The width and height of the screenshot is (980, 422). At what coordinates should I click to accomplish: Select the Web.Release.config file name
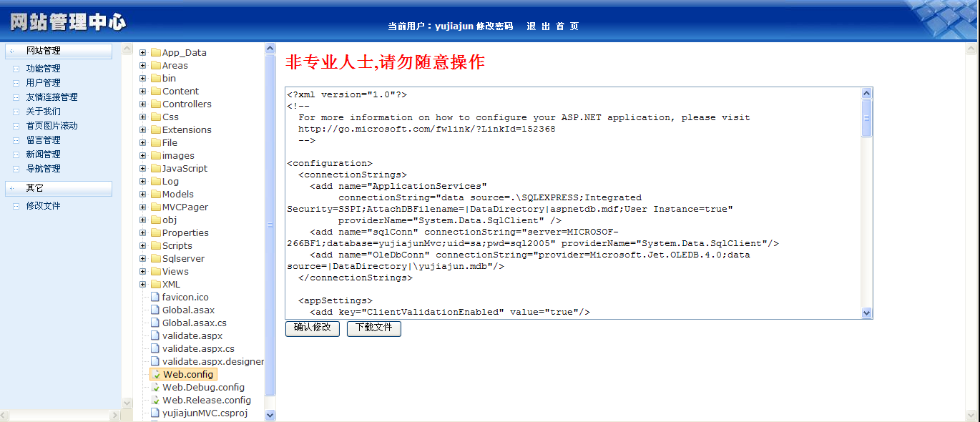tap(207, 401)
